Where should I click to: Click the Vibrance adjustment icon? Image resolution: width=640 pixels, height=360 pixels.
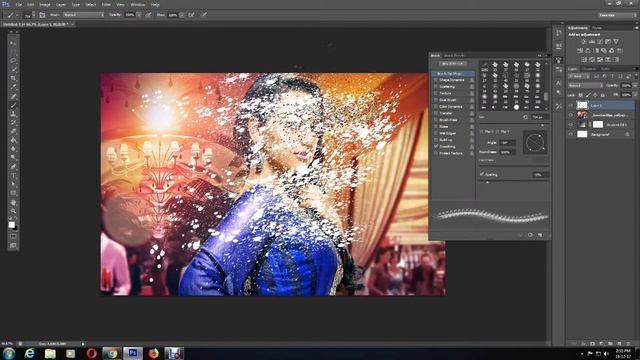coord(616,42)
